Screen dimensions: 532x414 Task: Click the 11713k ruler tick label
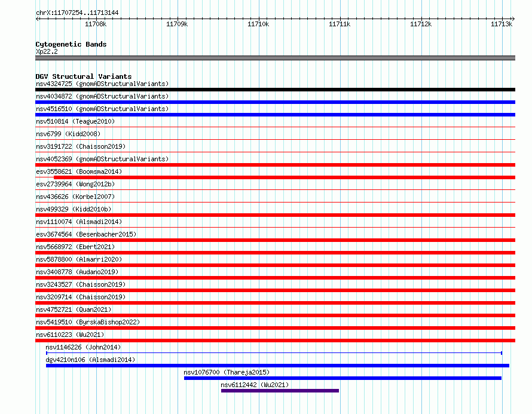[x=502, y=24]
